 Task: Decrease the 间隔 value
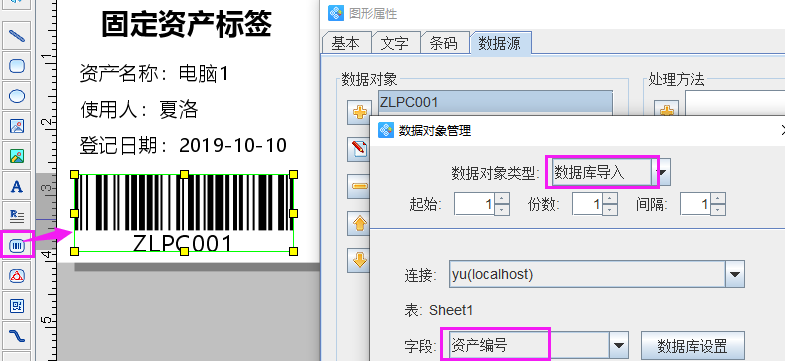(x=718, y=210)
